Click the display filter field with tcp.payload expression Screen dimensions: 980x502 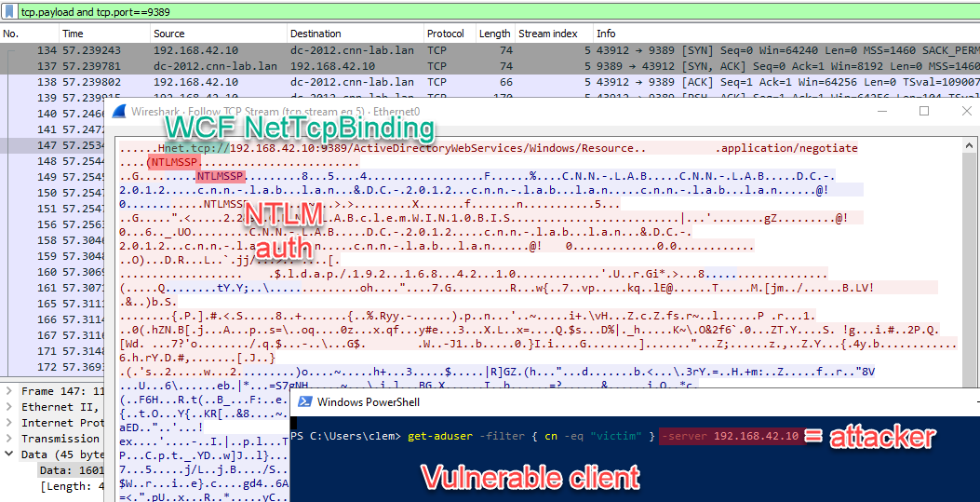497,12
